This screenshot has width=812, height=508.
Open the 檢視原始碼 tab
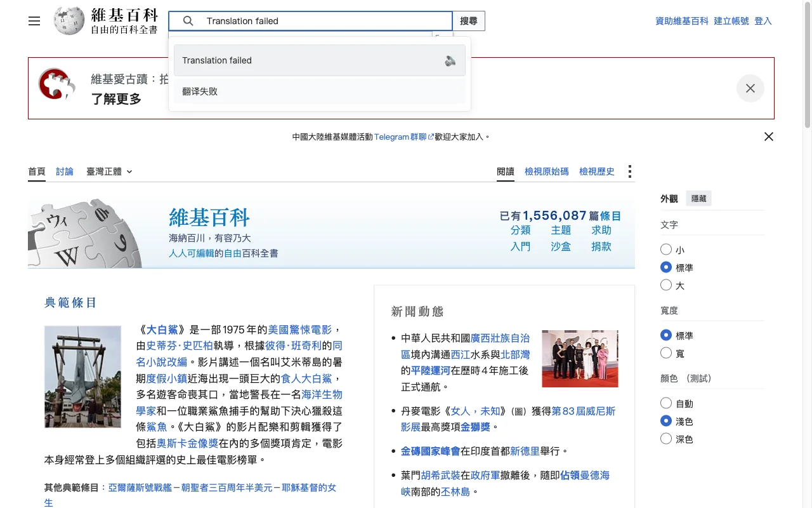coord(547,171)
